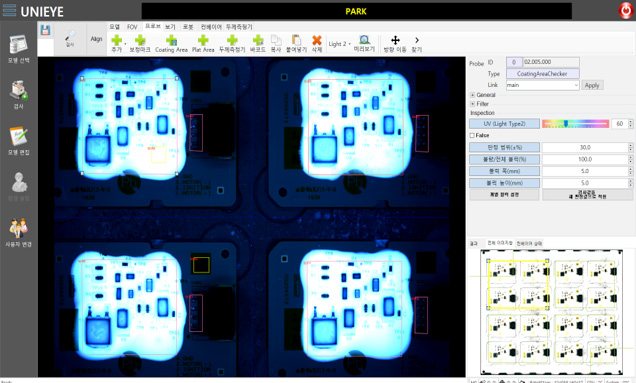Switch to the 보기 tab
636x383 pixels.
170,27
